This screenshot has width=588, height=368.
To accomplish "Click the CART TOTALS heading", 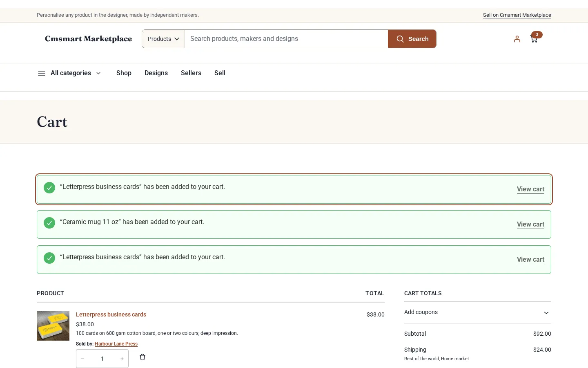I will [423, 293].
